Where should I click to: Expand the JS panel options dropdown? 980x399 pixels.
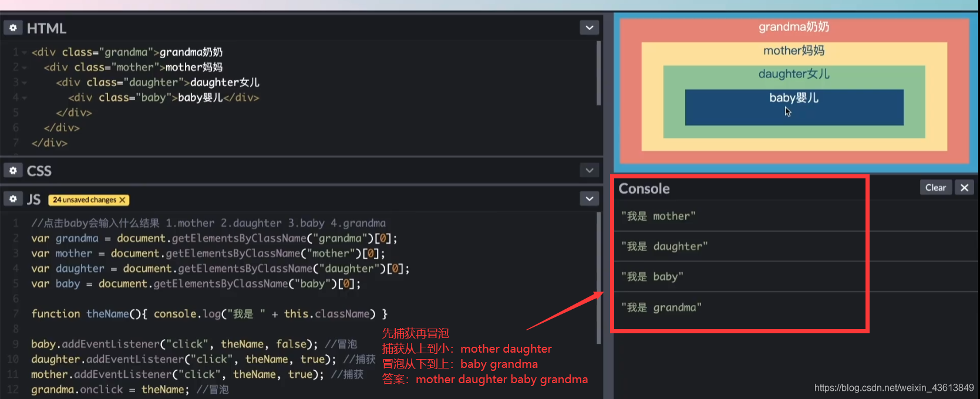(590, 199)
